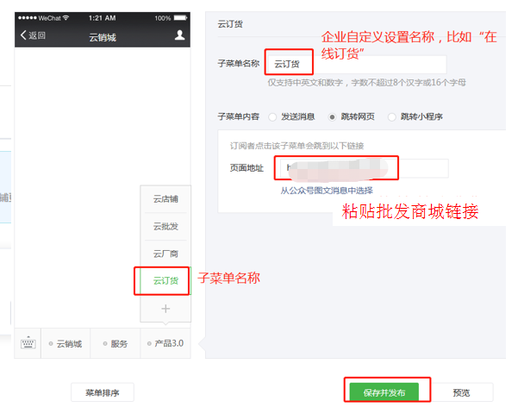The height and width of the screenshot is (420, 524).
Task: Click the 菜单排序 button
Action: point(103,392)
